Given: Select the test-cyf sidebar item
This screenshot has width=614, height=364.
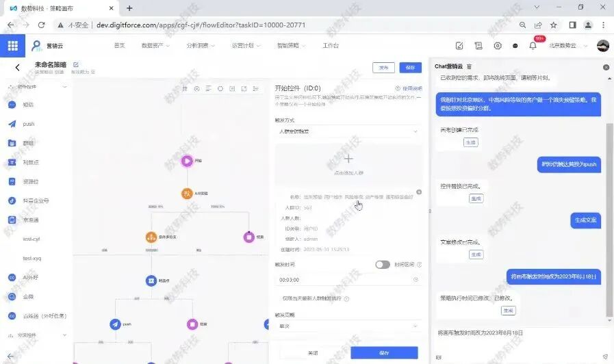Looking at the screenshot, I should 31,239.
